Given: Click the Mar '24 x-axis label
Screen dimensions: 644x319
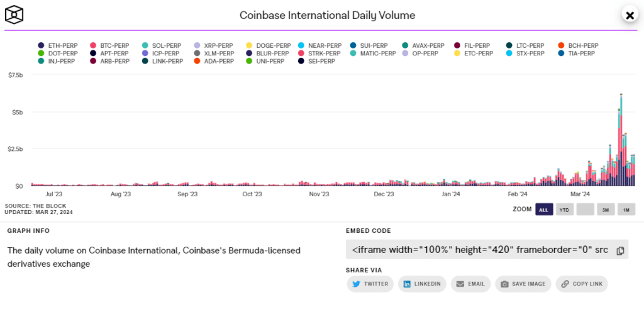Looking at the screenshot, I should point(580,194).
